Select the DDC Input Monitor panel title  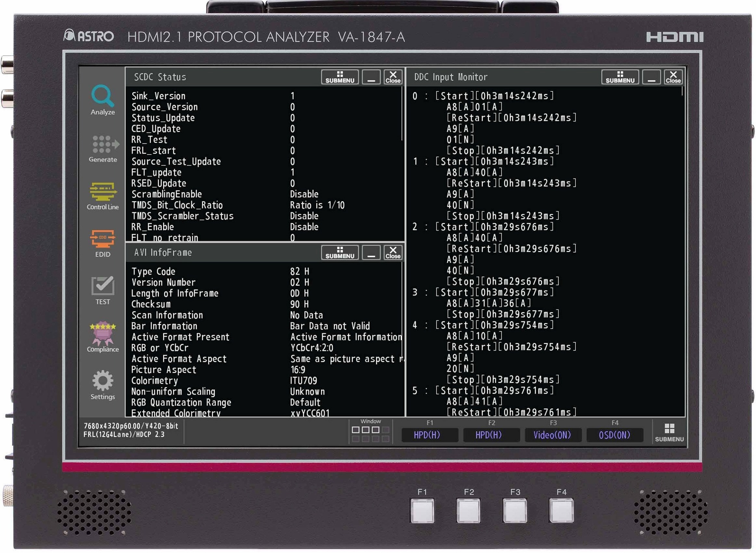451,77
